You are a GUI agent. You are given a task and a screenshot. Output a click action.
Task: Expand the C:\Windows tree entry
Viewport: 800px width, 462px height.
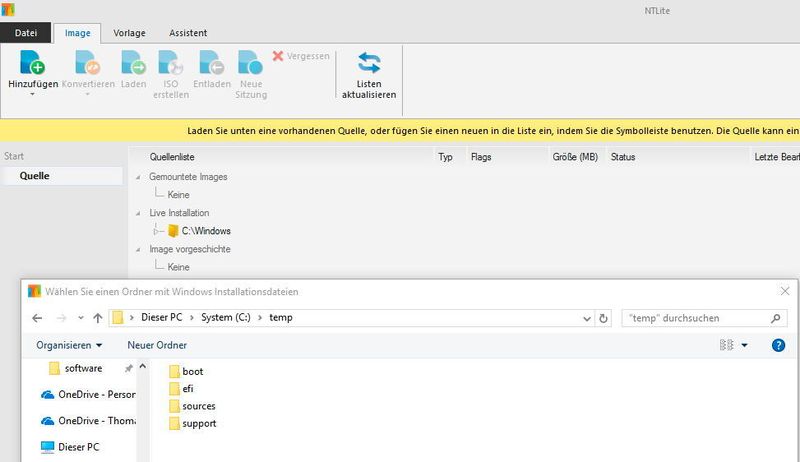click(x=156, y=231)
